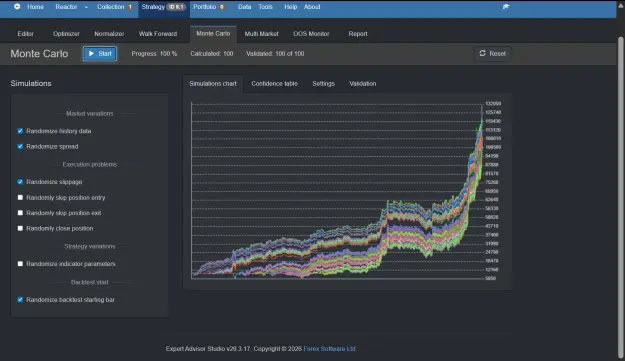This screenshot has width=625, height=361.
Task: Expand the Reactor dropdown arrow
Action: [86, 7]
